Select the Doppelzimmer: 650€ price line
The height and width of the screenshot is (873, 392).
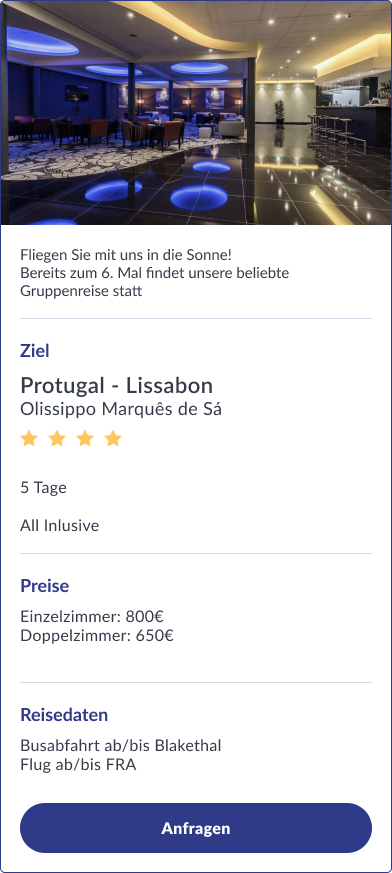pos(97,635)
